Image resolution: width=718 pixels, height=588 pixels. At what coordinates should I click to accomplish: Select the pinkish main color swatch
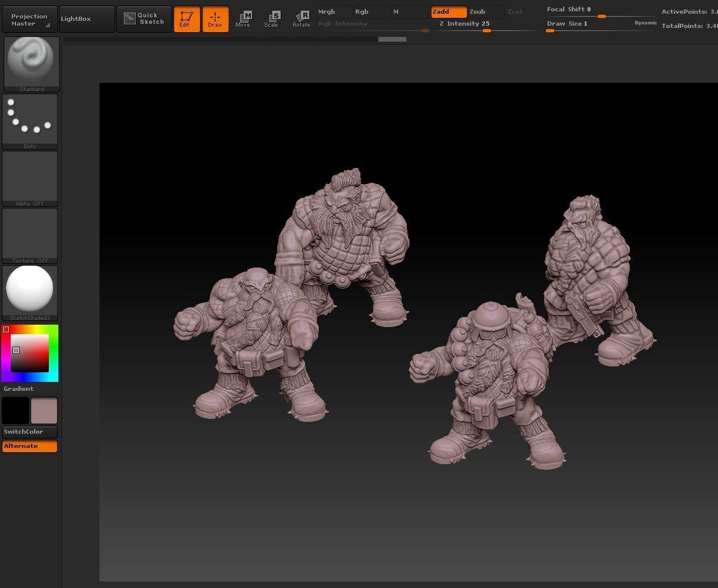[x=44, y=411]
